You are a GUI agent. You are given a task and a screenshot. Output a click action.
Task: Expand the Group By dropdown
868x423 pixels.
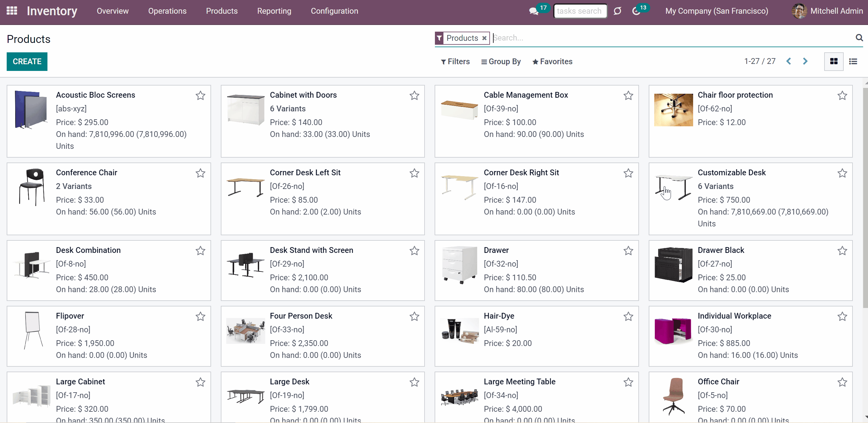(x=501, y=62)
